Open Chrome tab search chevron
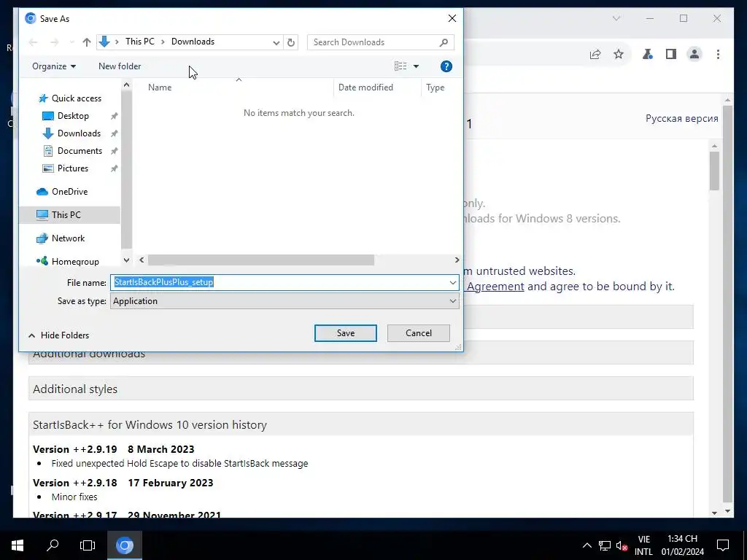The width and height of the screenshot is (747, 560). (616, 18)
